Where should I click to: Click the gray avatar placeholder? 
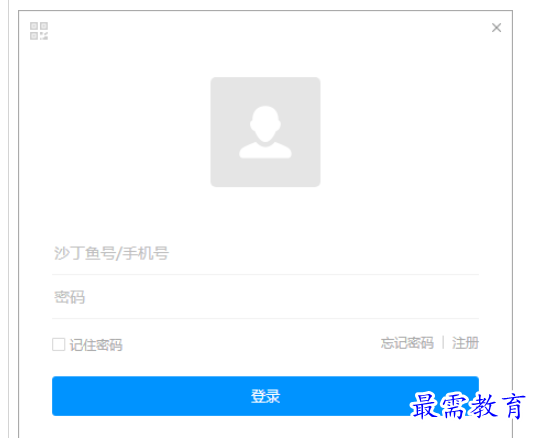point(265,132)
